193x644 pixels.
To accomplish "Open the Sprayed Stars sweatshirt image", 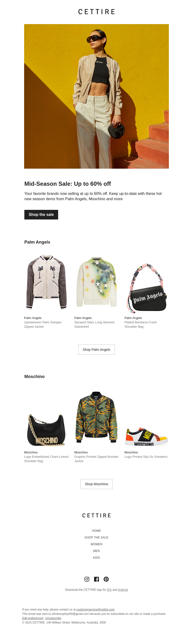I will pyautogui.click(x=96, y=282).
